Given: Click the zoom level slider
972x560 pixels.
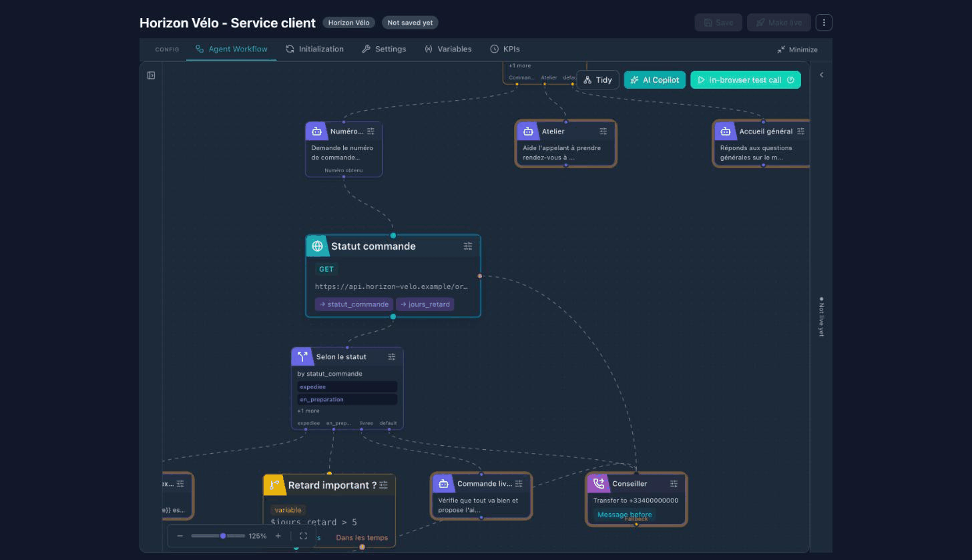Looking at the screenshot, I should 218,536.
